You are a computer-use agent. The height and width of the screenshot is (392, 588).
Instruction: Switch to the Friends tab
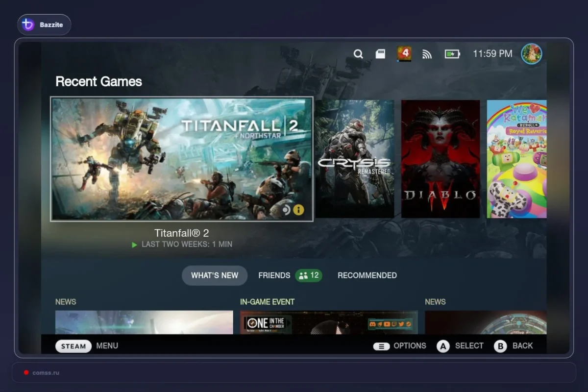pos(290,275)
